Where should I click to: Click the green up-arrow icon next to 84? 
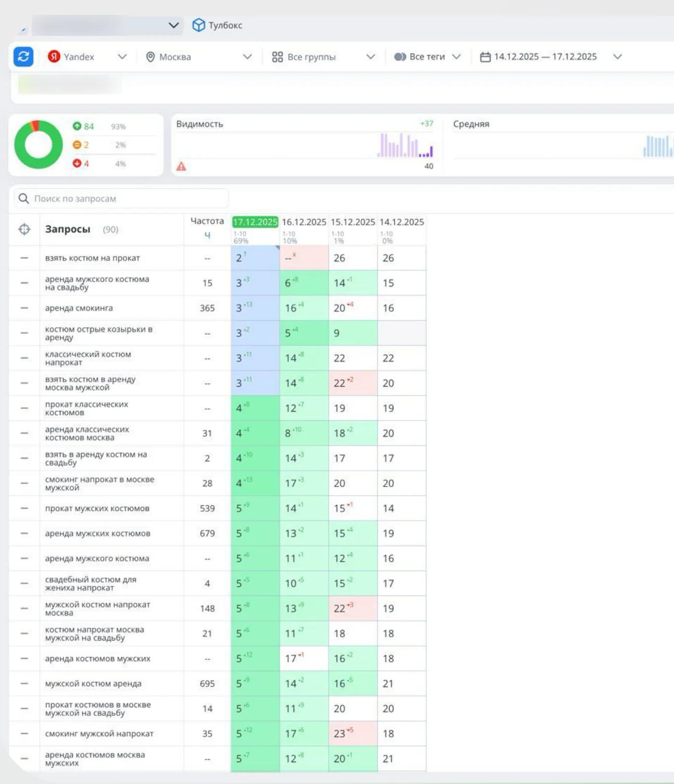click(77, 126)
